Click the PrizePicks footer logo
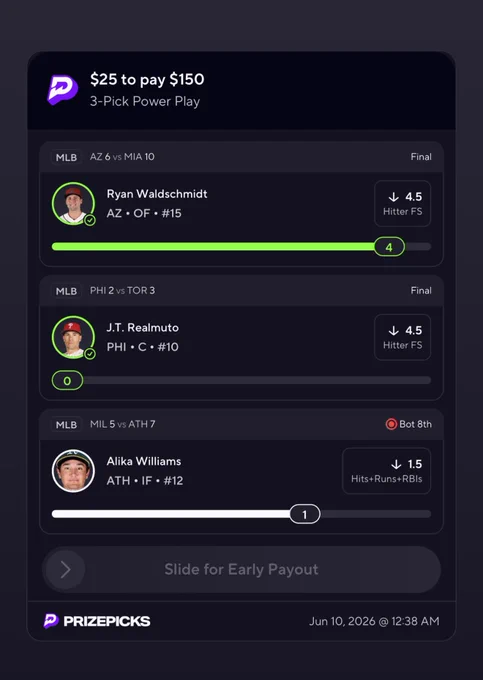 click(97, 621)
